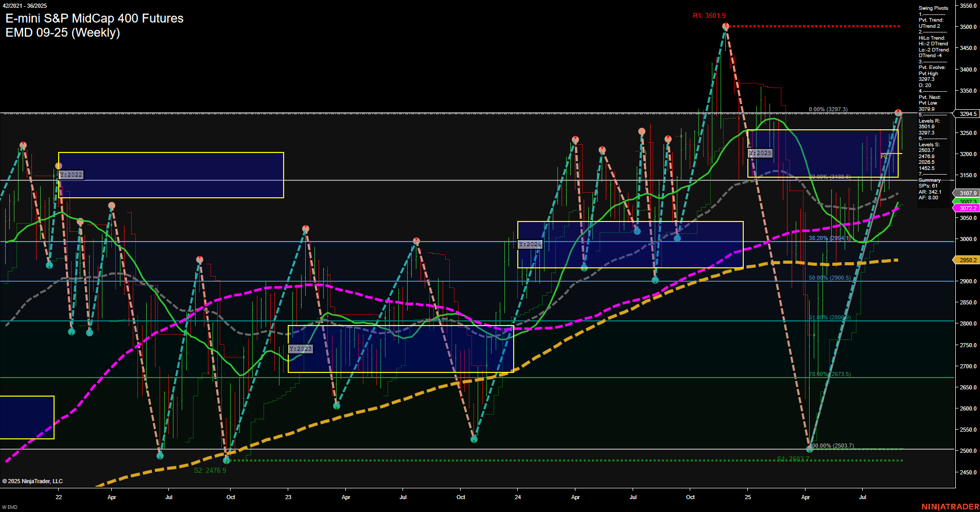Screen dimensions: 980x512
Task: Click the gray 3107.9 price marker
Action: pyautogui.click(x=967, y=193)
